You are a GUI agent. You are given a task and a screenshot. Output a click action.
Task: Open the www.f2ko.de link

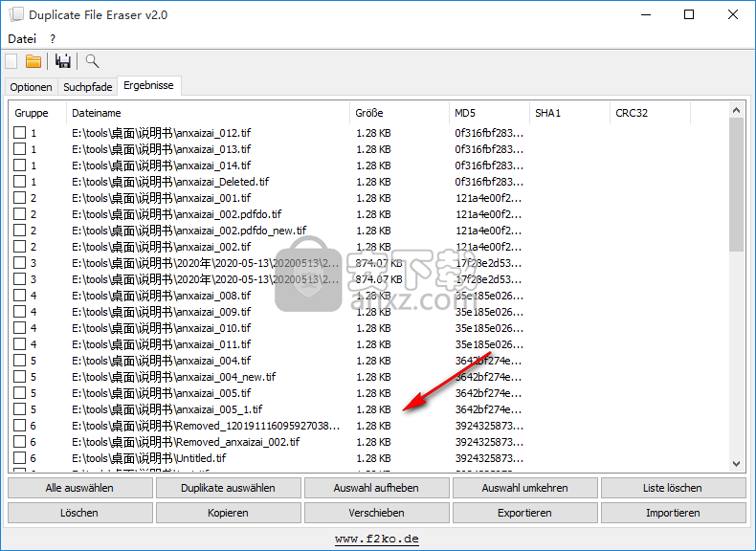point(377,539)
